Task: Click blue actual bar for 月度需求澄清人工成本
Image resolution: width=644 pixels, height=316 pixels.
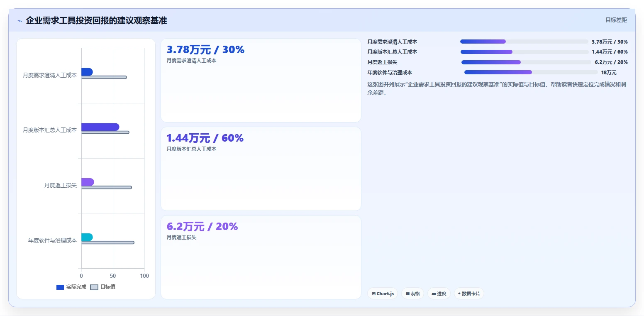Action: (x=87, y=72)
